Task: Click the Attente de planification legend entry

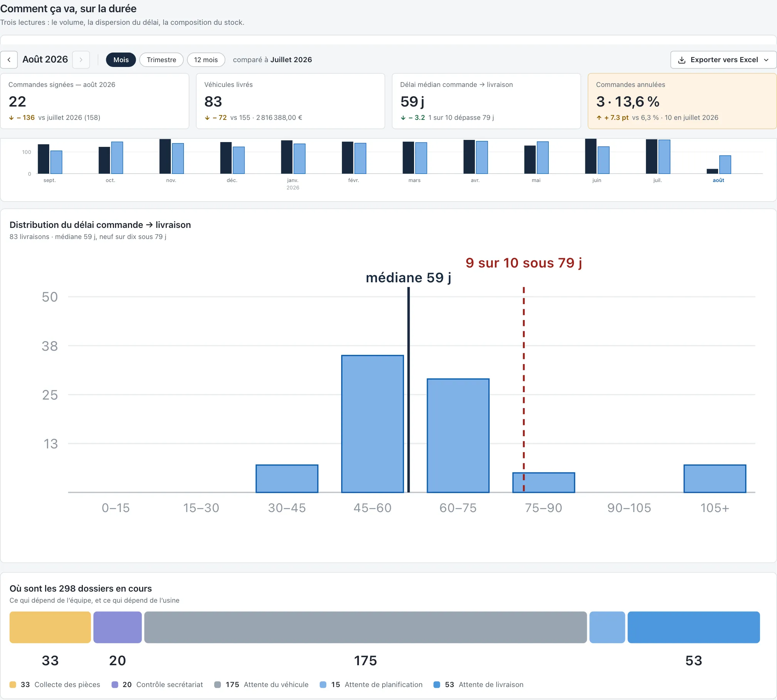Action: click(371, 684)
